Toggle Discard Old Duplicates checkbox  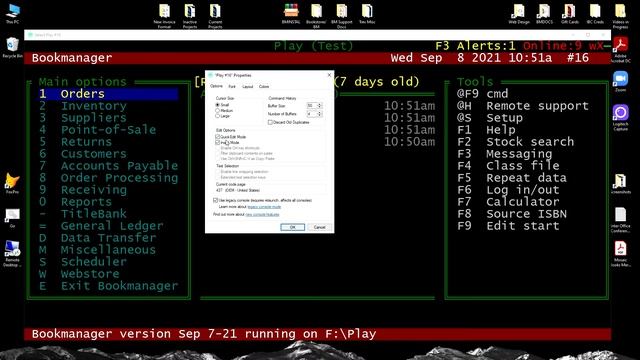coord(270,122)
